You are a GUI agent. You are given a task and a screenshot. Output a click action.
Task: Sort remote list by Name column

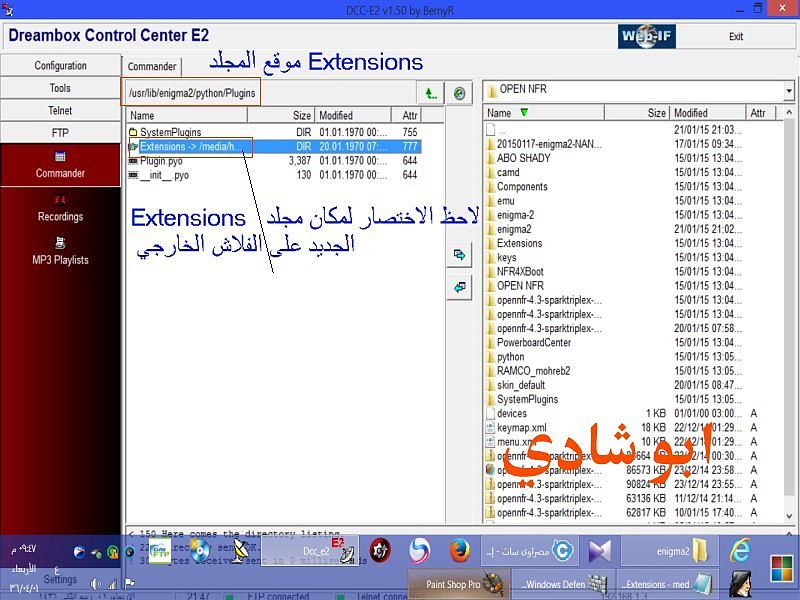pos(187,115)
